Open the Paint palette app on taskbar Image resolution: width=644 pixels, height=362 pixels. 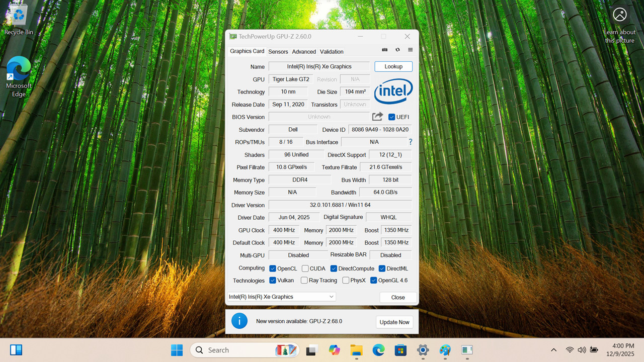[x=445, y=350]
